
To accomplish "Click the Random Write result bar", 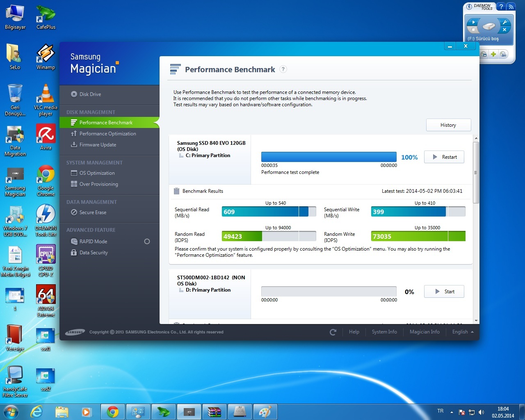I will pyautogui.click(x=418, y=236).
